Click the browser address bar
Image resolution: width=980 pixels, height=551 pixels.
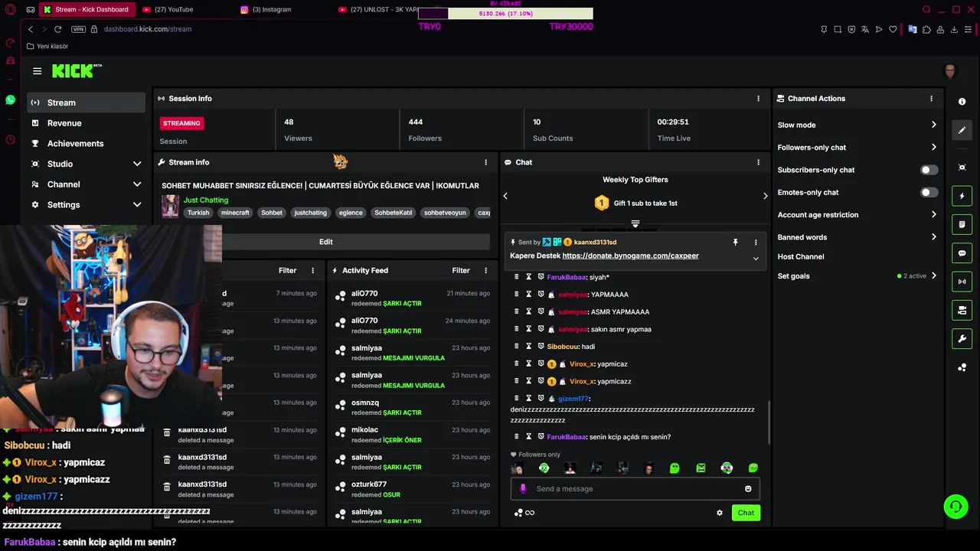(x=452, y=29)
